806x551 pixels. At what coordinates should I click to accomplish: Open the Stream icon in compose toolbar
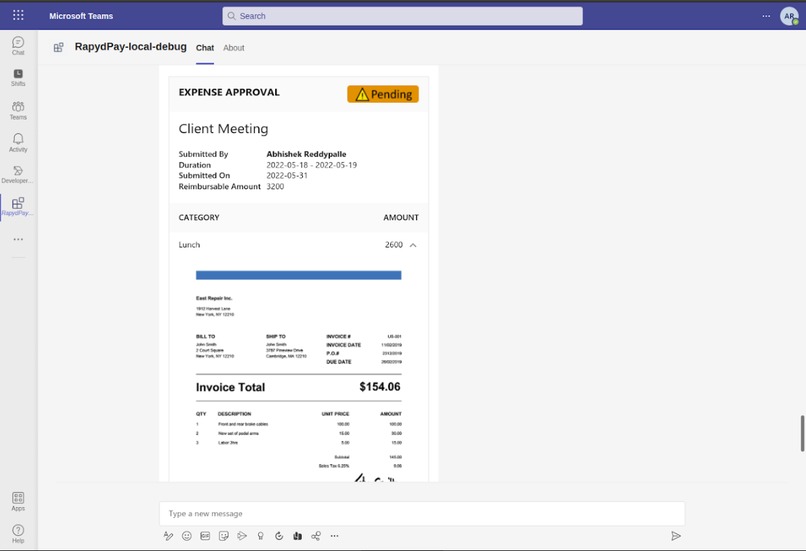[x=242, y=536]
